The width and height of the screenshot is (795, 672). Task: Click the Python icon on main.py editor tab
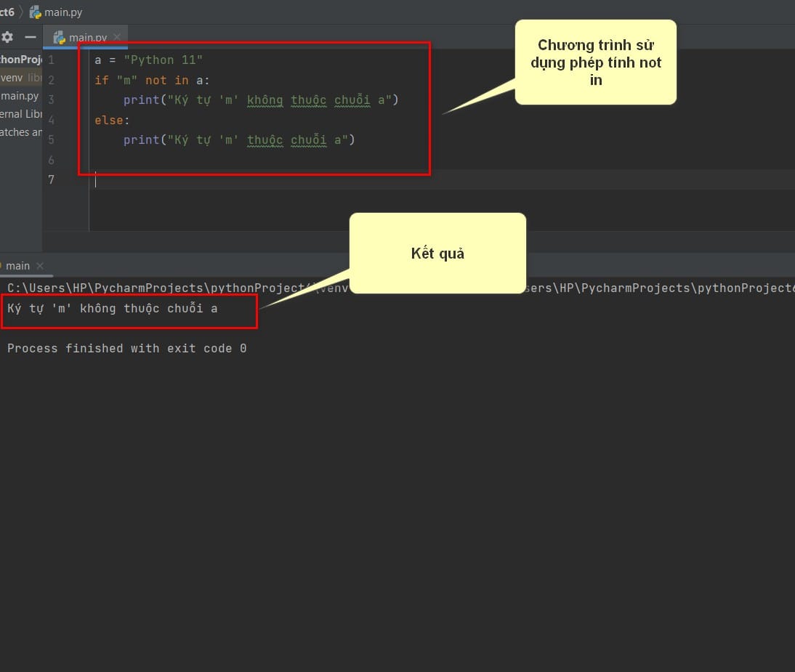point(60,38)
